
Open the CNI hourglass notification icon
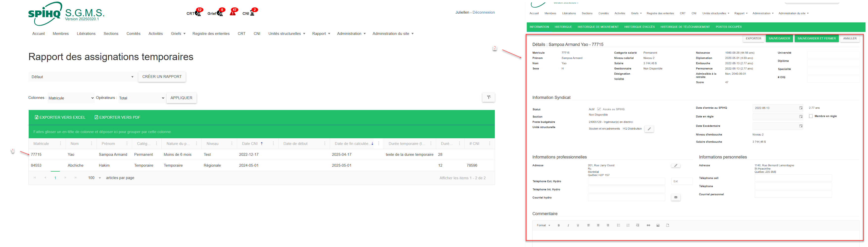(252, 13)
